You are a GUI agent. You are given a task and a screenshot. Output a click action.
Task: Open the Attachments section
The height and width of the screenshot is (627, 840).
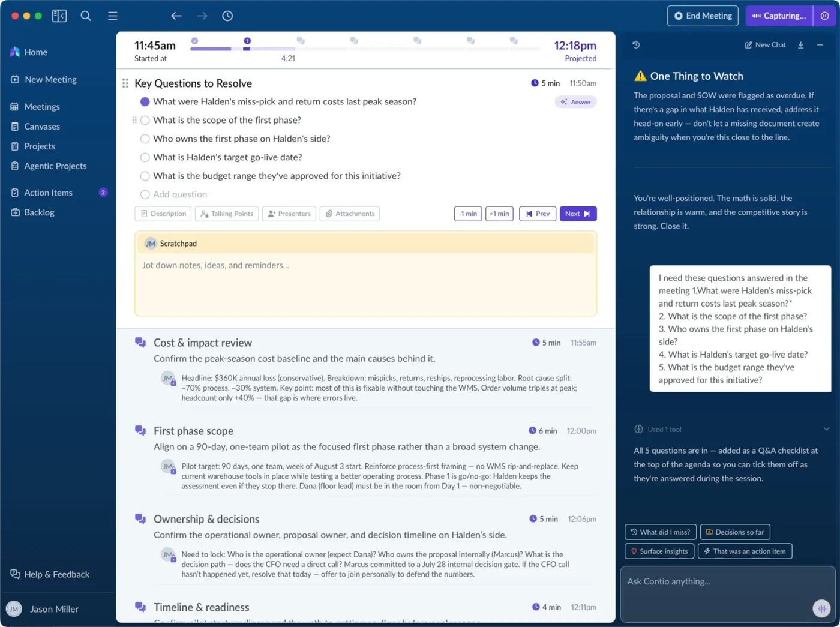350,214
